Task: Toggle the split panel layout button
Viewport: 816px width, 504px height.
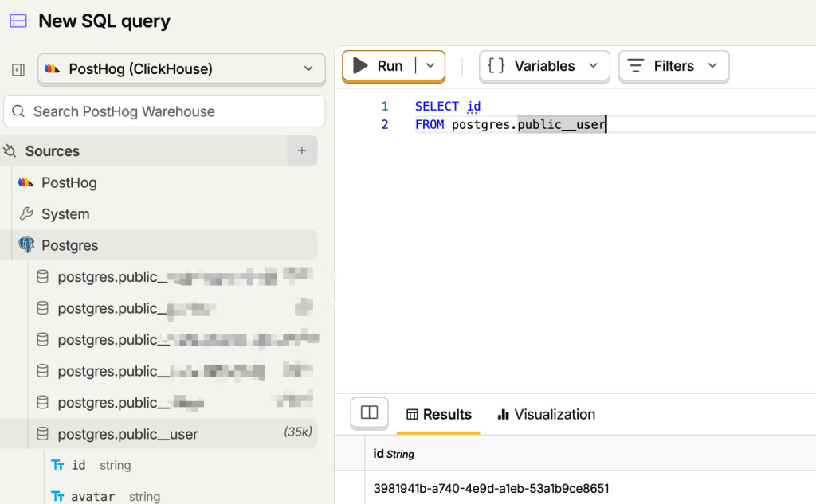Action: pos(370,413)
